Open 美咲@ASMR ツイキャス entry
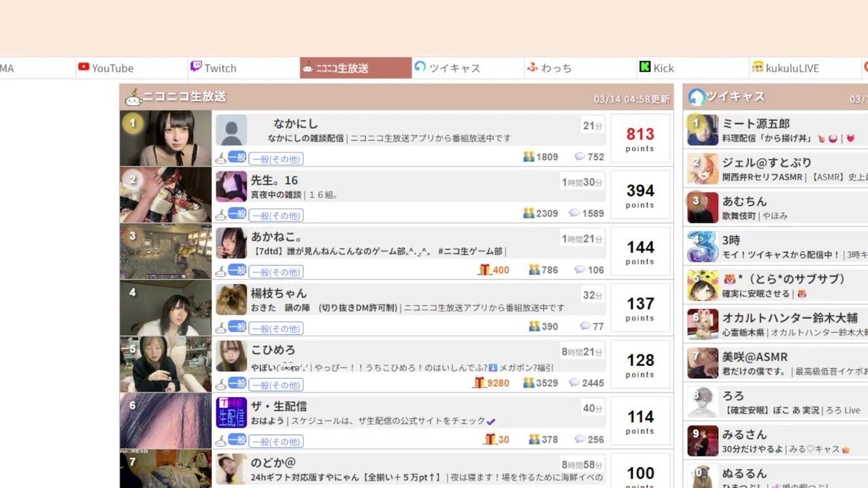 (776, 363)
